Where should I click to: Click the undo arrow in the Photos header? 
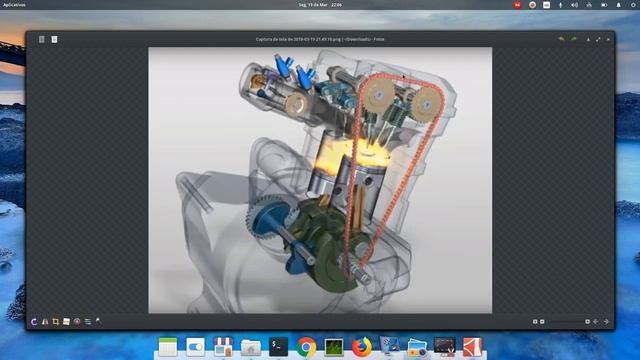tap(562, 39)
